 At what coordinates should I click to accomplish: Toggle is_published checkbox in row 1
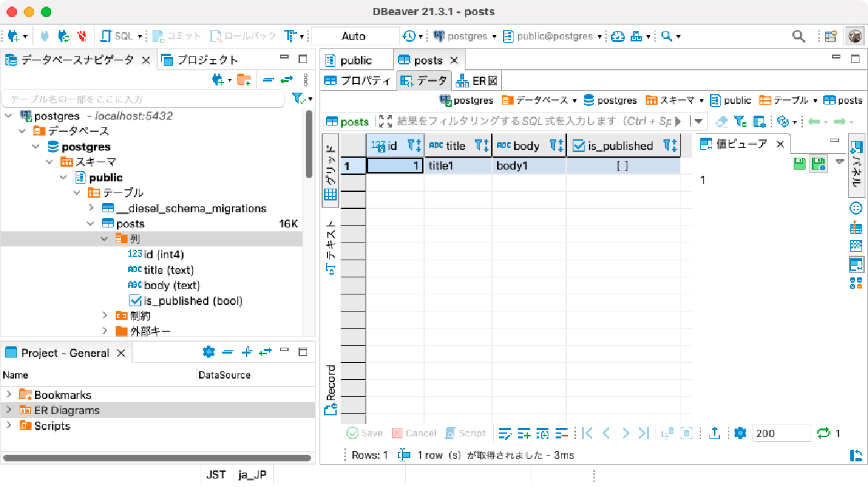pyautogui.click(x=622, y=166)
